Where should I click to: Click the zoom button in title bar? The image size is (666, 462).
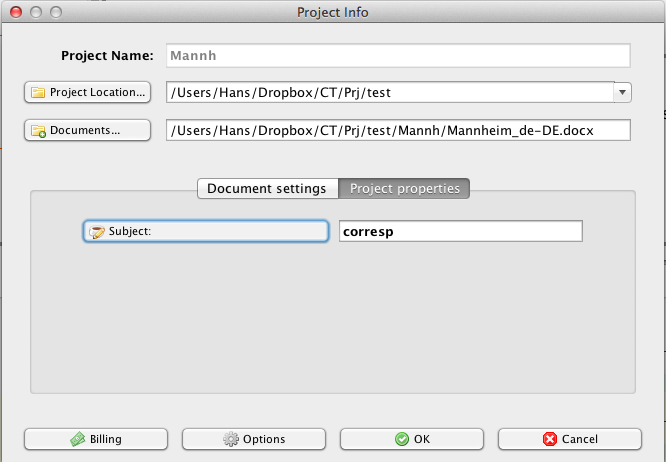pos(53,12)
